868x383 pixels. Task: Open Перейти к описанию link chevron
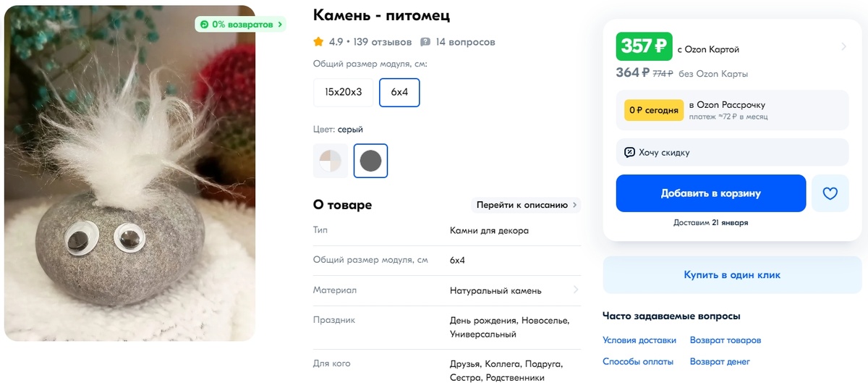tap(575, 205)
